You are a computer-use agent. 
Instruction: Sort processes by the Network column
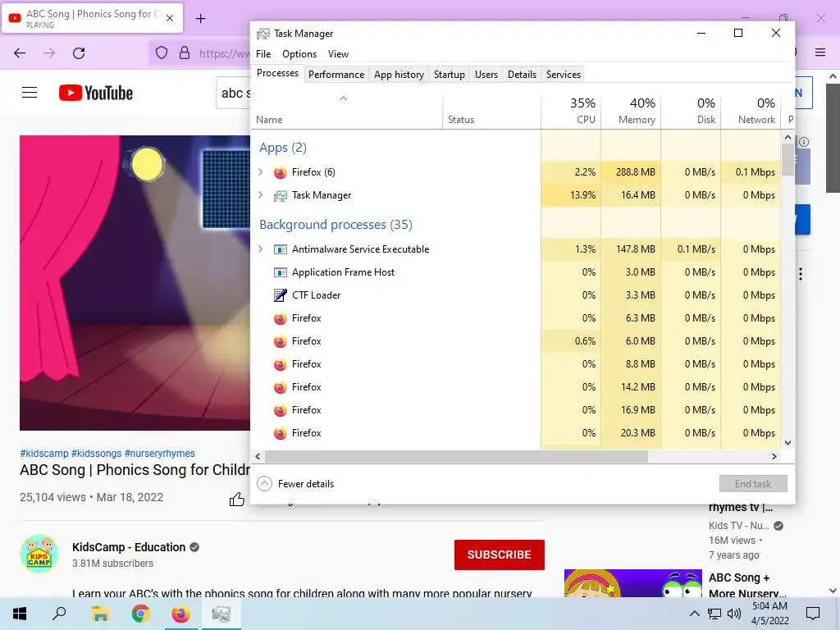click(751, 111)
